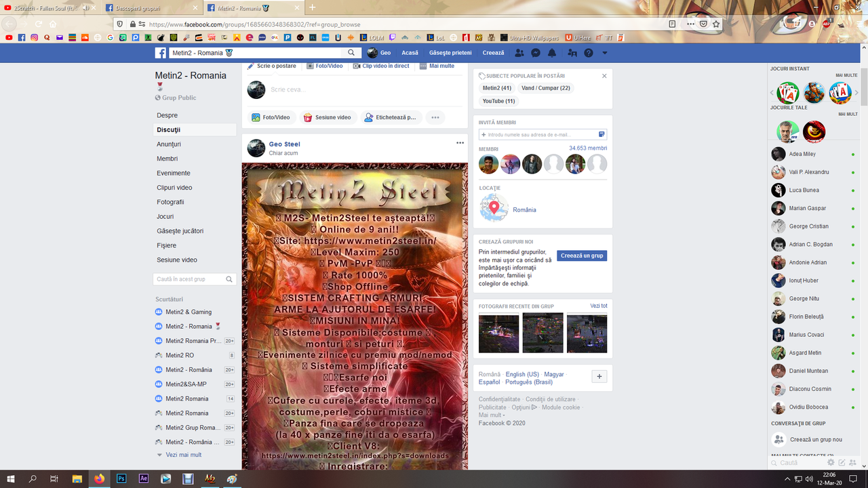Viewport: 868px width, 488px height.
Task: Open the Messenger icon
Action: [x=536, y=53]
